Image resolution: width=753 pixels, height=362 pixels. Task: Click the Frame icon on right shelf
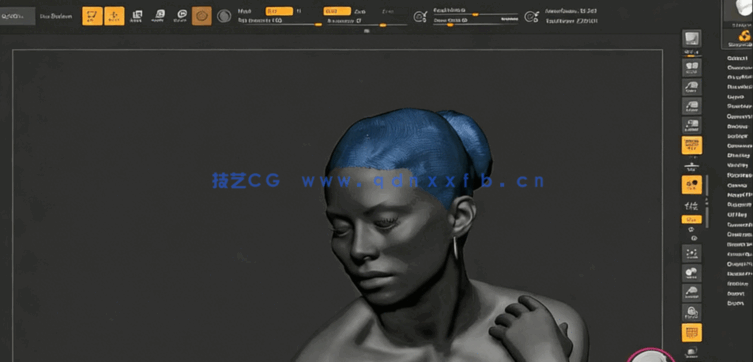(692, 253)
